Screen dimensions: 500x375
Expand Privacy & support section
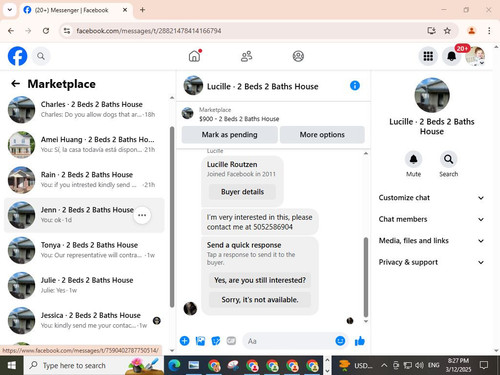coord(431,262)
